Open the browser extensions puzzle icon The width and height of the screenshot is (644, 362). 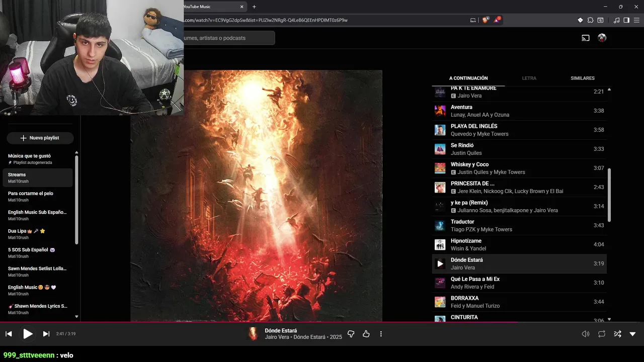point(590,20)
